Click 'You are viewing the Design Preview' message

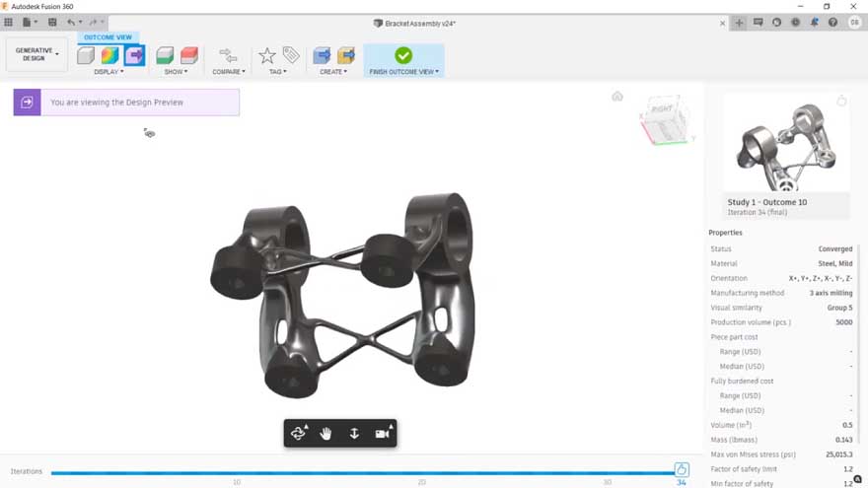point(116,103)
